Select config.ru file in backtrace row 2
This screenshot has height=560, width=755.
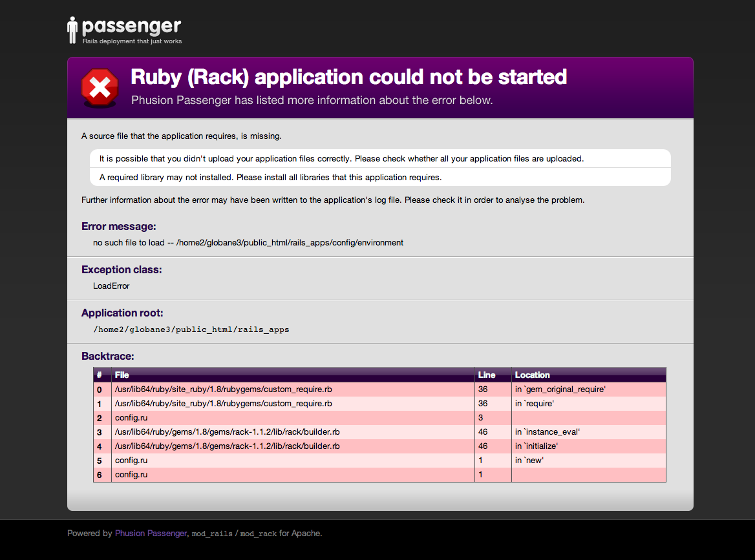point(131,418)
